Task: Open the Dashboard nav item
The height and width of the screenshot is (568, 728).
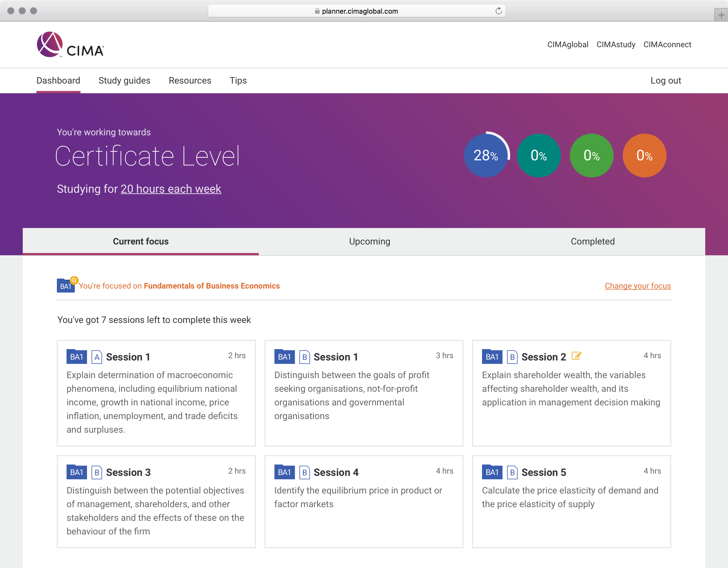Action: pyautogui.click(x=58, y=81)
